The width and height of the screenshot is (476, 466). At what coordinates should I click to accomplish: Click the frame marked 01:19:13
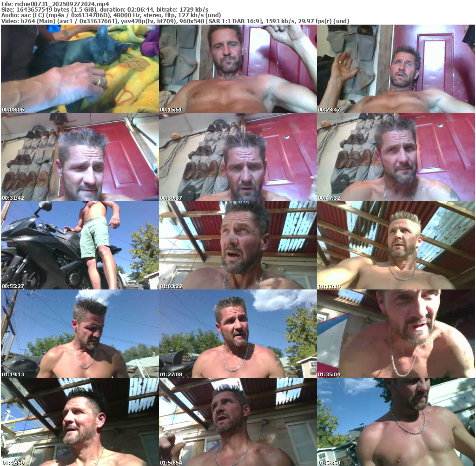pos(79,334)
